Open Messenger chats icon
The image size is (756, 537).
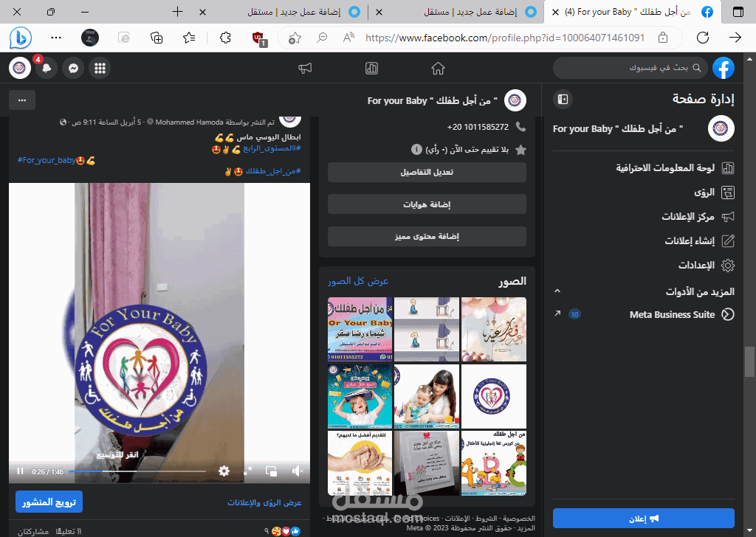tap(73, 69)
